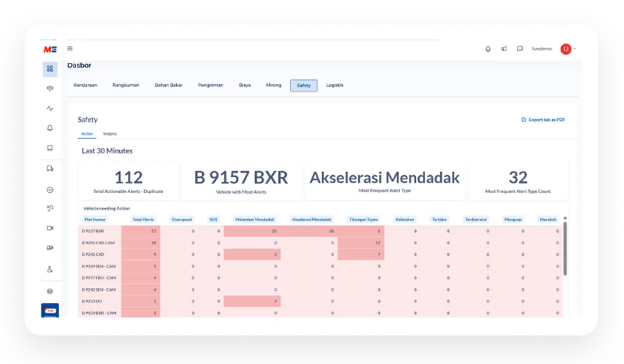
Task: Sort by Merokok column header
Action: tap(548, 219)
